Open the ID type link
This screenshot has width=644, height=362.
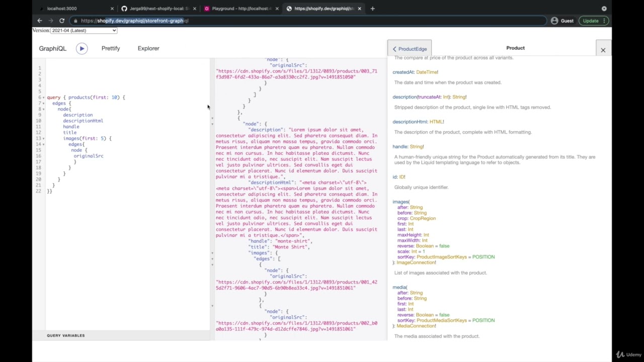401,177
